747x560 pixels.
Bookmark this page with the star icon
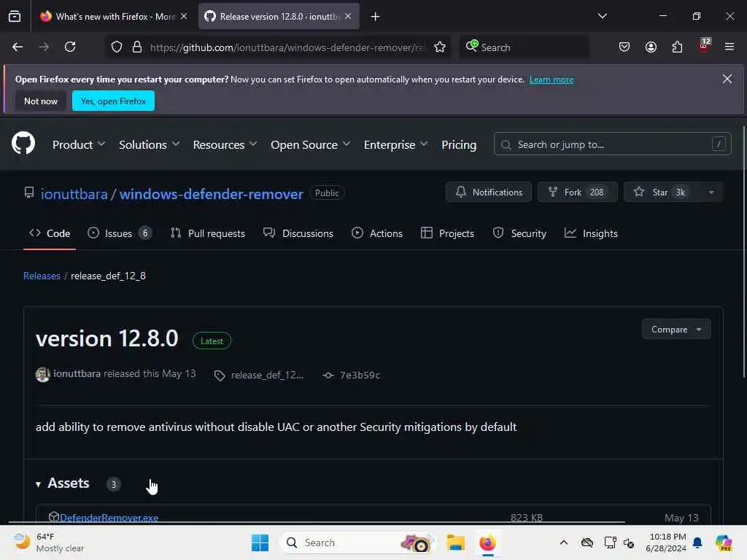[x=440, y=47]
